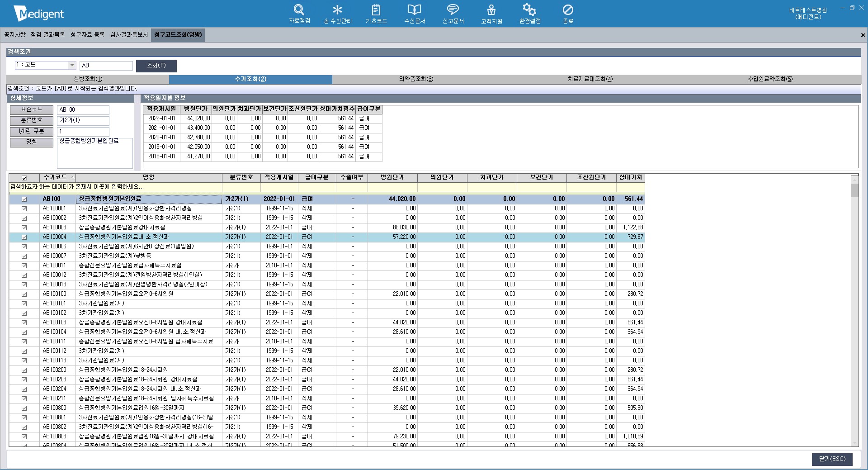Open 고객지원 support icon
Screen dimensions: 868x470
pos(491,14)
